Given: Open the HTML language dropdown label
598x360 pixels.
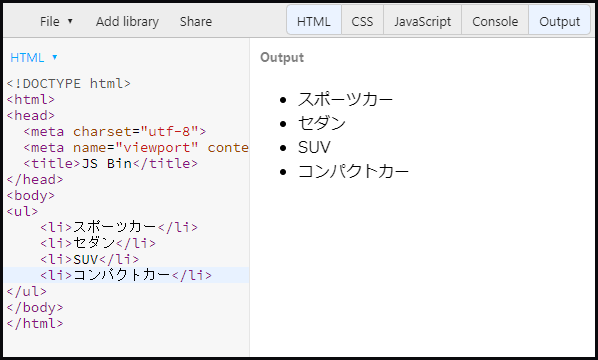Looking at the screenshot, I should tap(27, 58).
